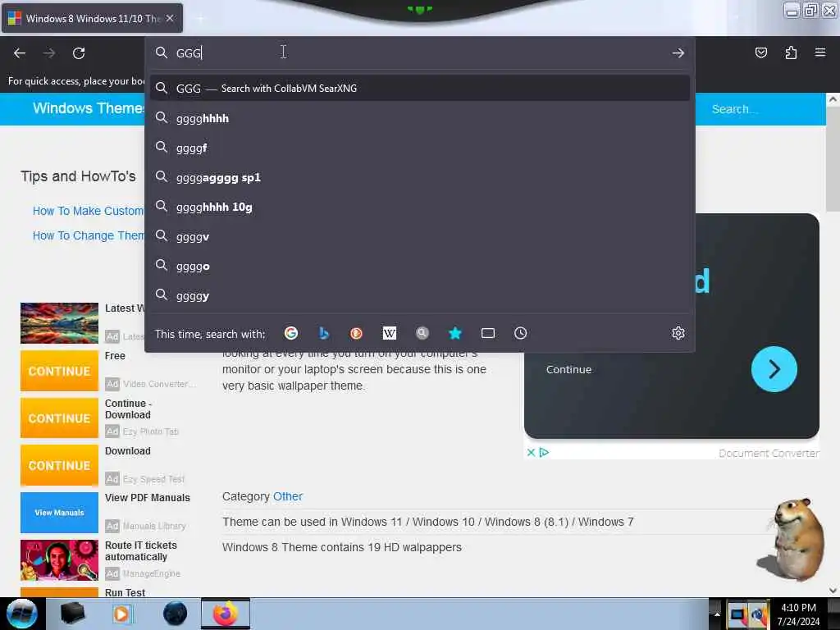The height and width of the screenshot is (630, 840).
Task: Click the page scroll-up arrow
Action: 833,99
